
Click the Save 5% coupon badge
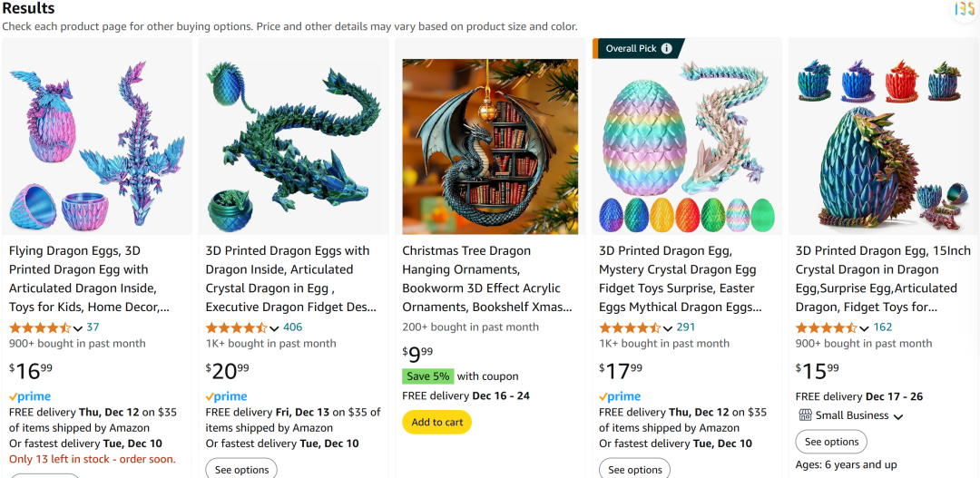click(429, 376)
